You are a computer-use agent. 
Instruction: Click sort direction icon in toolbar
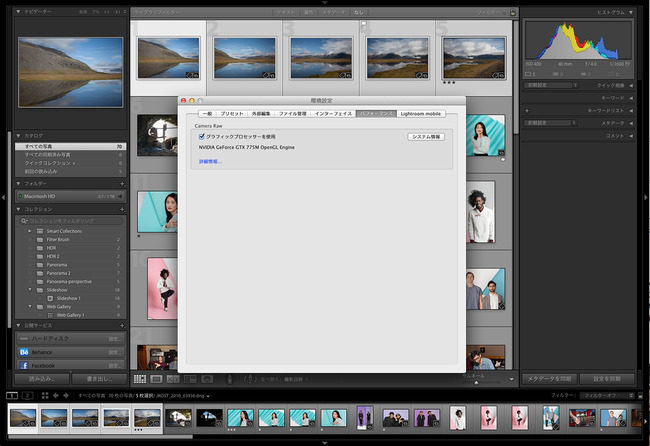coord(248,379)
